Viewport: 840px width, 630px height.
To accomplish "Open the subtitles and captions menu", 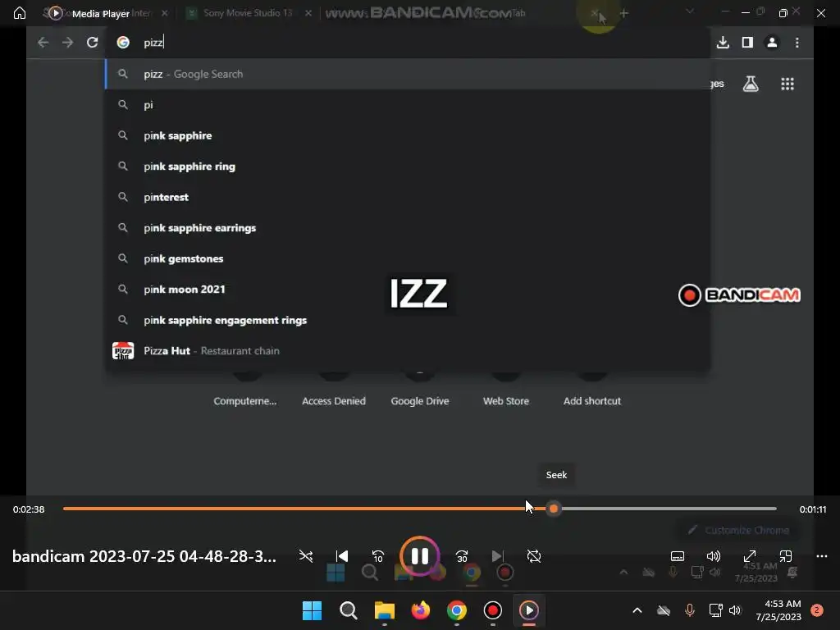I will tap(677, 556).
